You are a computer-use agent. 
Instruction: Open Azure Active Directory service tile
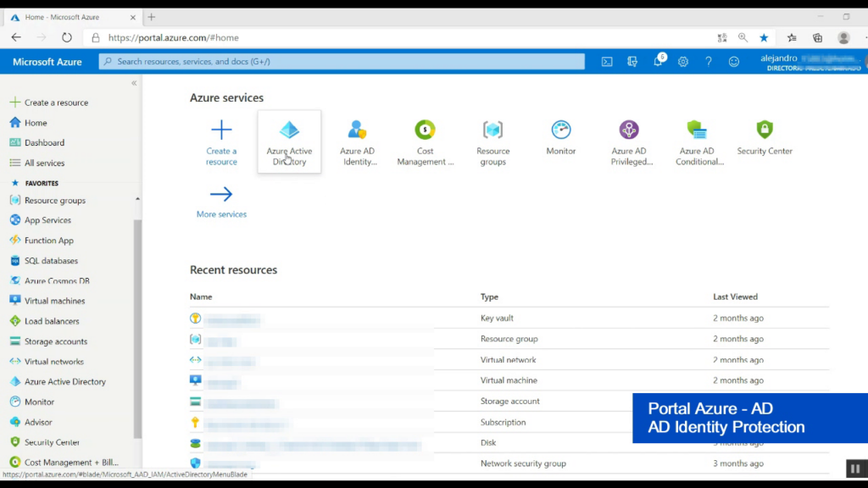point(289,141)
